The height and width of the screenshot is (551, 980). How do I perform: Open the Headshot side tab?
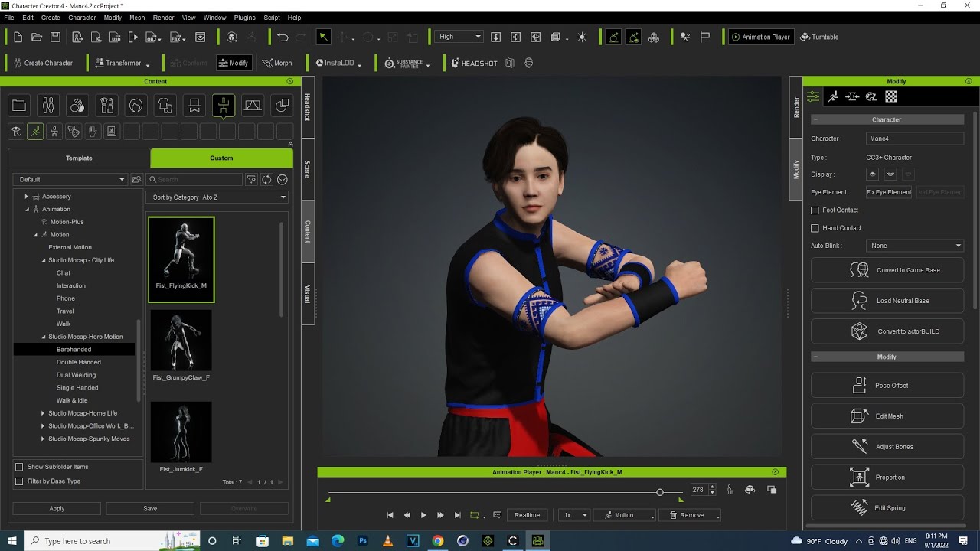[x=308, y=107]
